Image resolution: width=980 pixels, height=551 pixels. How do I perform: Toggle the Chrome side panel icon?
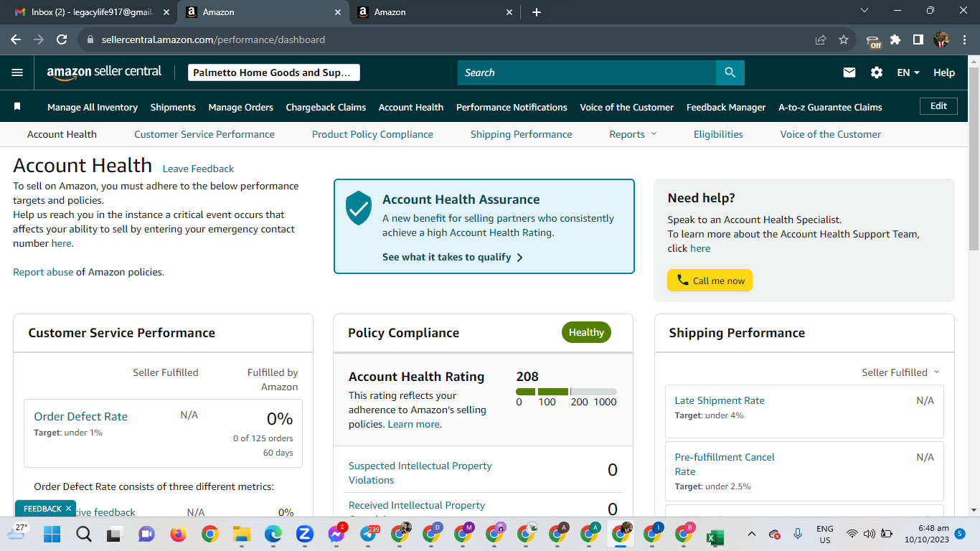(x=918, y=39)
